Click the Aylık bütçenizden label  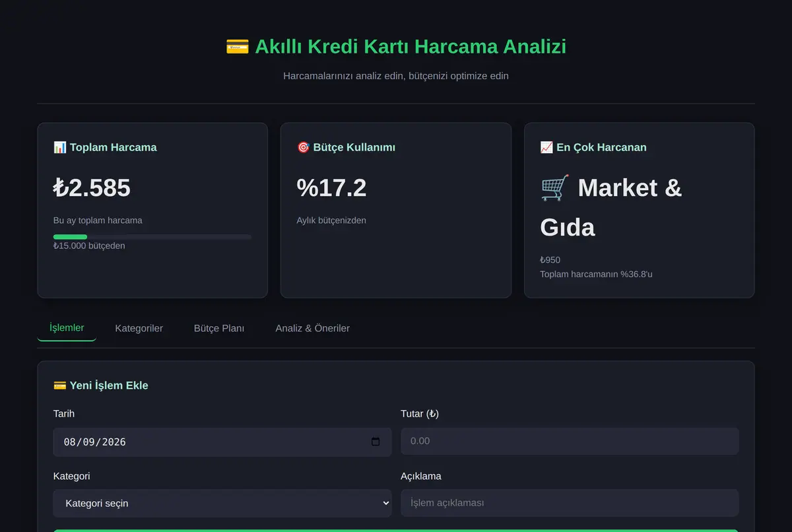coord(331,220)
